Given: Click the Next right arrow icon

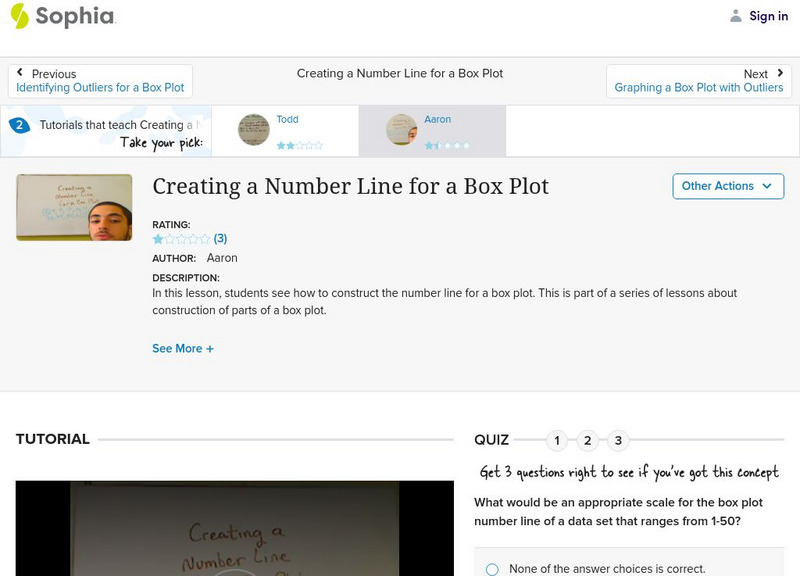Looking at the screenshot, I should pyautogui.click(x=780, y=73).
